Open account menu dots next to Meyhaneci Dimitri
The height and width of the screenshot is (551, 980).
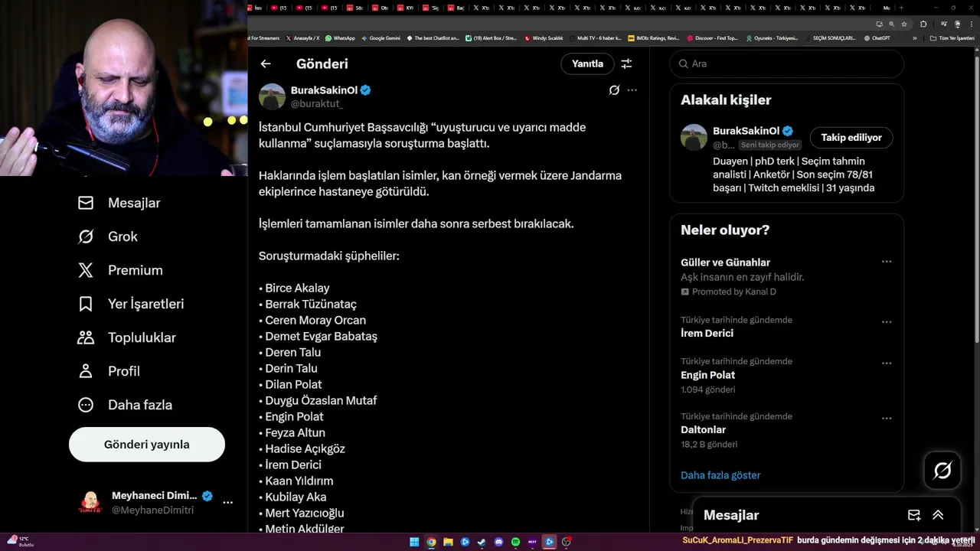tap(227, 502)
